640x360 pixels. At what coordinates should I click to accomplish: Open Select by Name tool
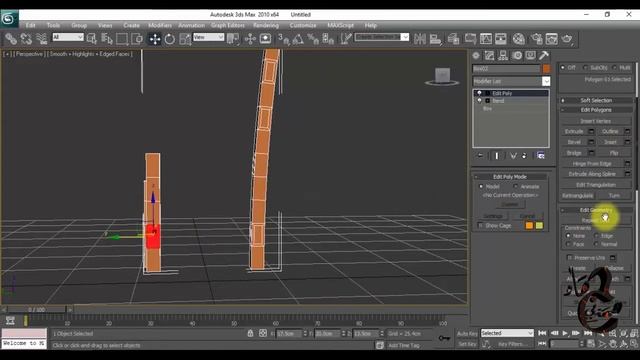point(107,39)
